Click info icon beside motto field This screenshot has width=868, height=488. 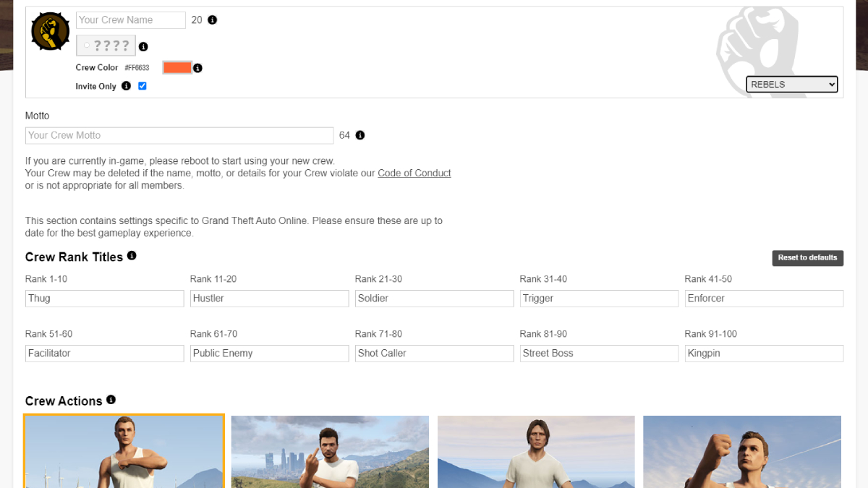pos(360,135)
